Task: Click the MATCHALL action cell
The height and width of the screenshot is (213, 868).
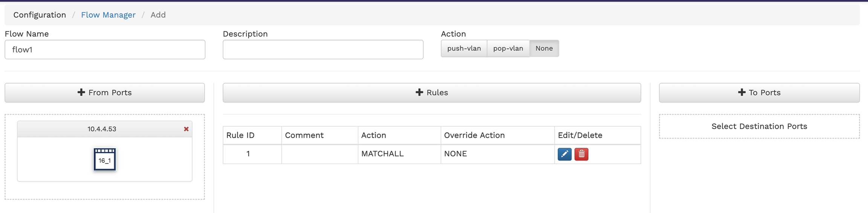Action: pyautogui.click(x=382, y=154)
